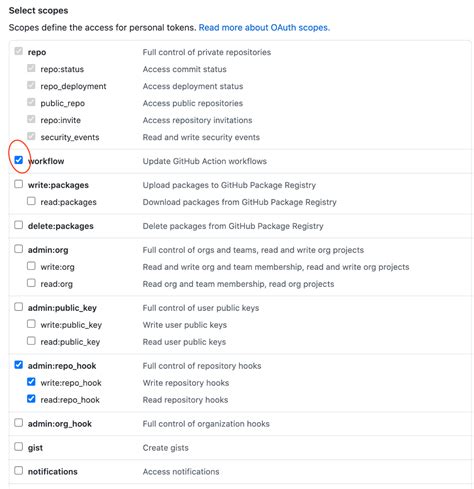Check the write:public_key box
474x489 pixels.
[x=31, y=324]
